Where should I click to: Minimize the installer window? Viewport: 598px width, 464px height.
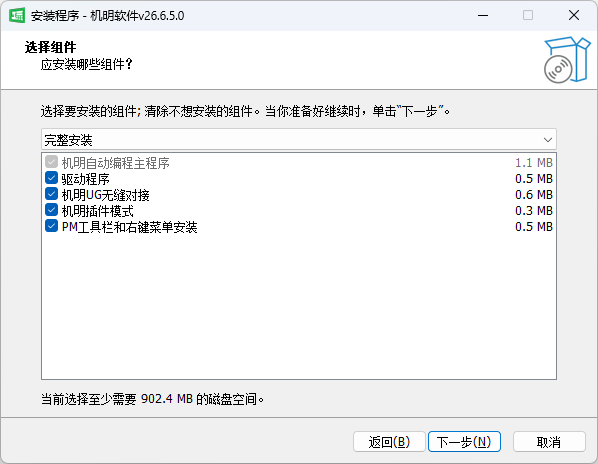(483, 16)
